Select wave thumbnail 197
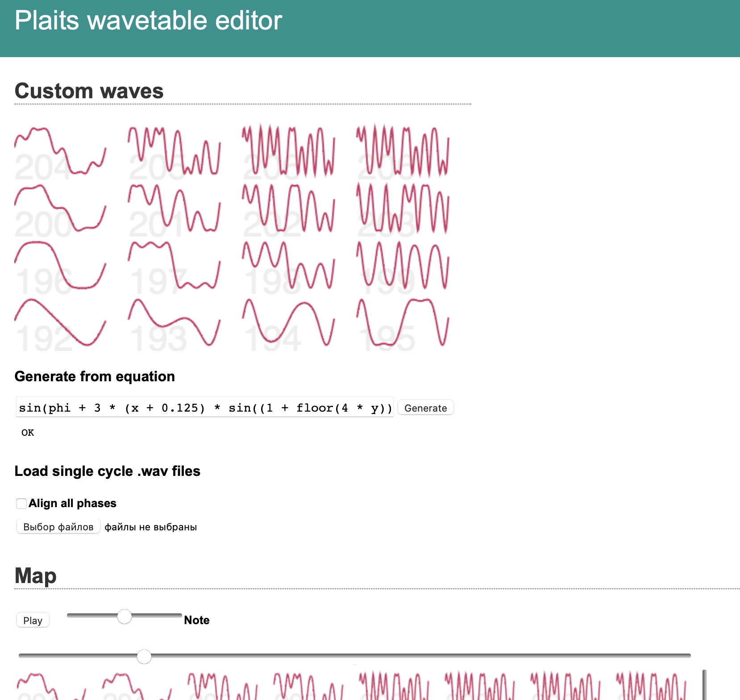This screenshot has height=700, width=740. coord(175,266)
